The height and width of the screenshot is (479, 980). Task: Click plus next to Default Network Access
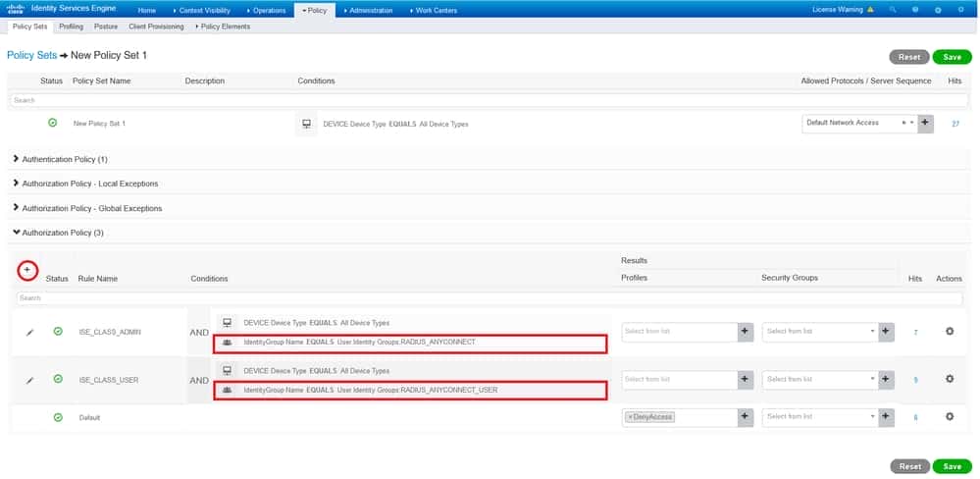(x=926, y=124)
